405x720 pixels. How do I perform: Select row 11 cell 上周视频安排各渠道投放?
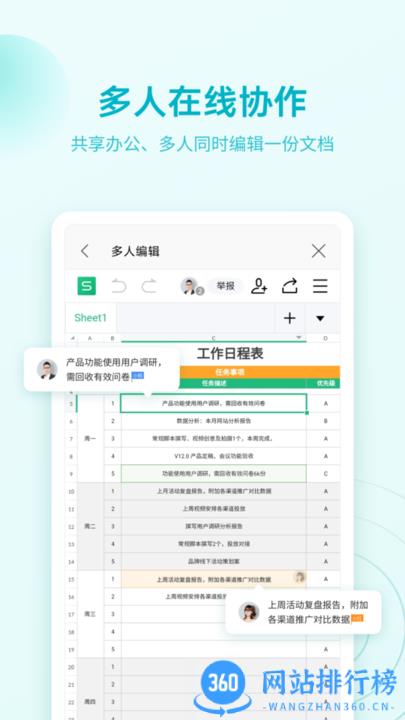click(x=214, y=508)
